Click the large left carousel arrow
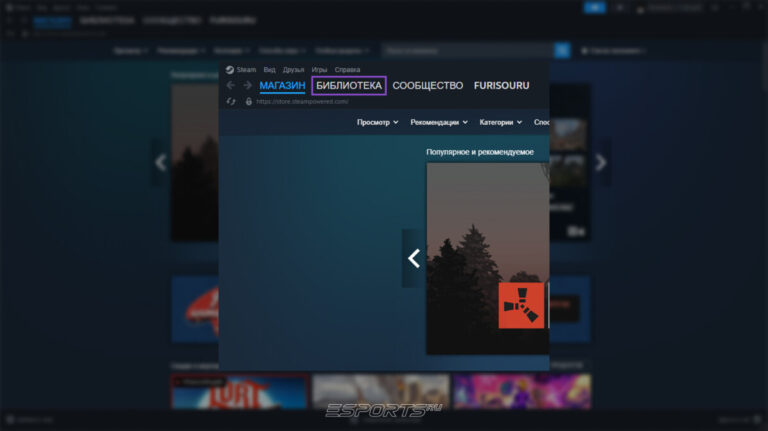768x431 pixels. coord(414,258)
